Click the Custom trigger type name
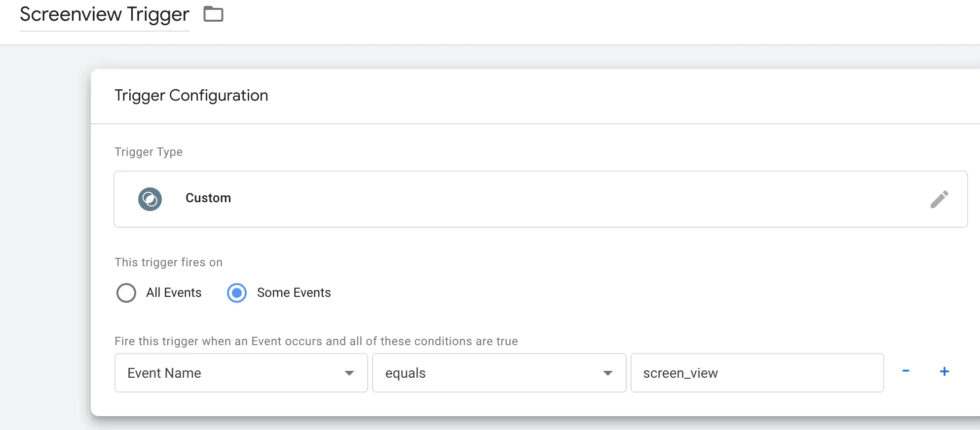The width and height of the screenshot is (980, 430). [x=208, y=198]
